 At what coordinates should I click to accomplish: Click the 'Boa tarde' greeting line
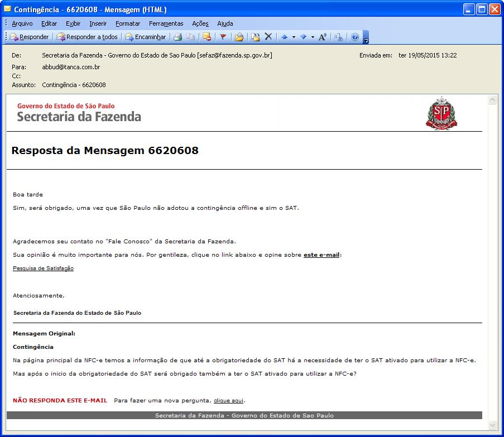click(28, 194)
